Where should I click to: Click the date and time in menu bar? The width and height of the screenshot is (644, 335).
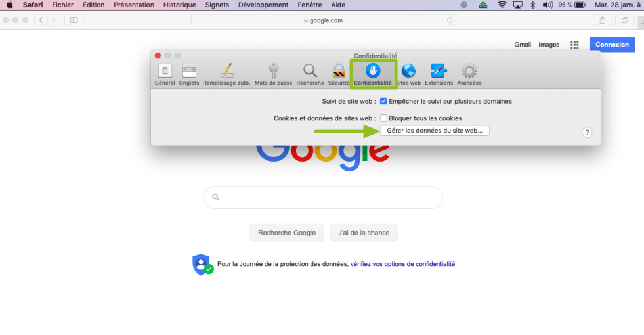617,5
